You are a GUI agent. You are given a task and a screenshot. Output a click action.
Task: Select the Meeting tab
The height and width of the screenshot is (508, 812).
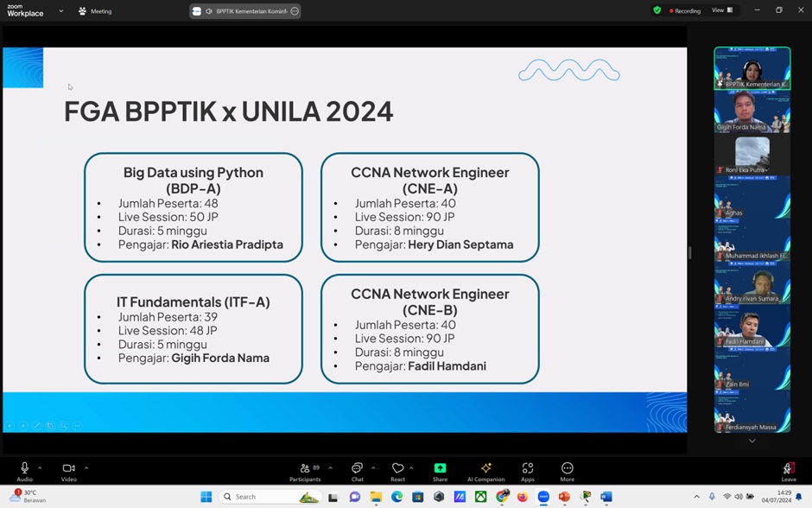pos(95,11)
